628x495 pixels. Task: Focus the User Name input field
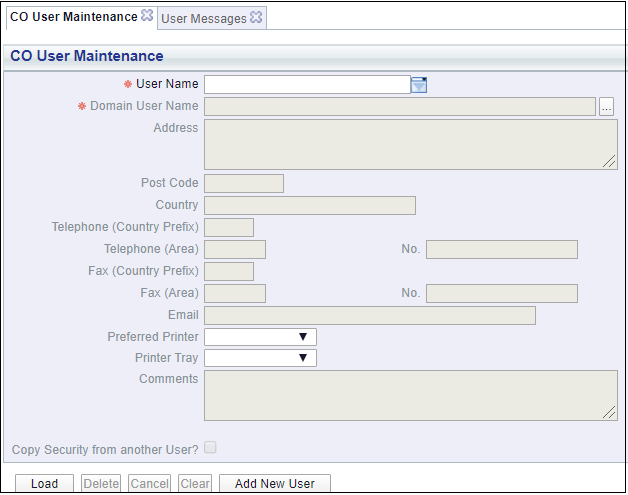(x=307, y=85)
